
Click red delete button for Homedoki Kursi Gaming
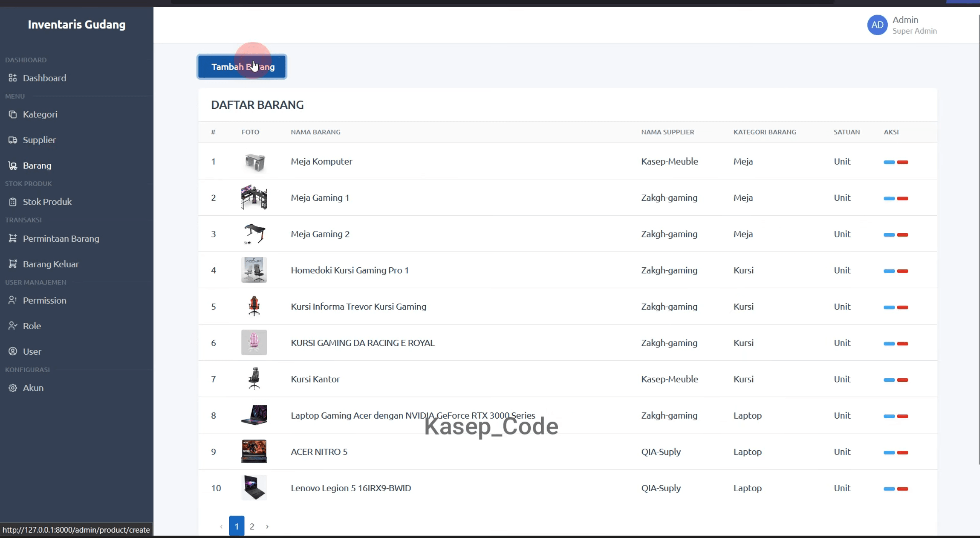903,271
